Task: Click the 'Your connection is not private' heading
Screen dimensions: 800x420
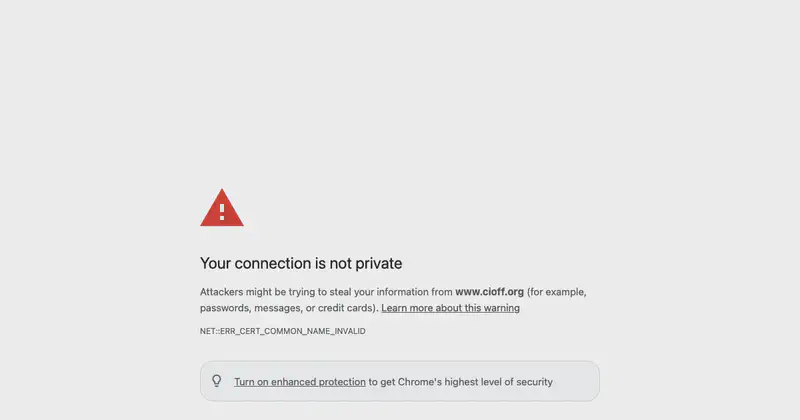Action: coord(301,263)
